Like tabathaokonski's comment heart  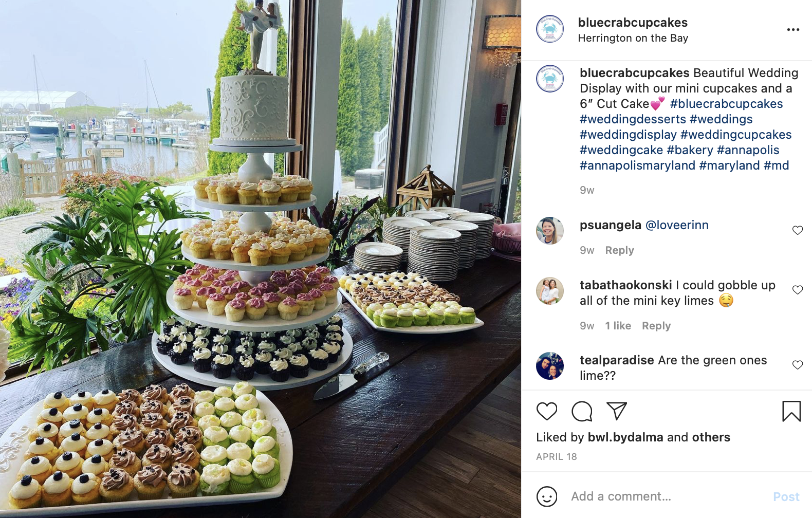(798, 290)
